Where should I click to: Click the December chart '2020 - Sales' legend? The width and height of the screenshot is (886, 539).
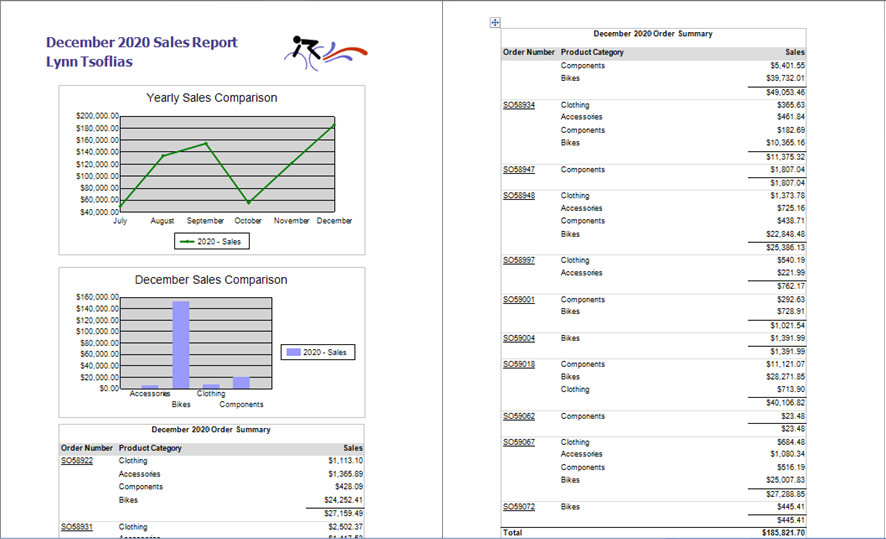318,352
